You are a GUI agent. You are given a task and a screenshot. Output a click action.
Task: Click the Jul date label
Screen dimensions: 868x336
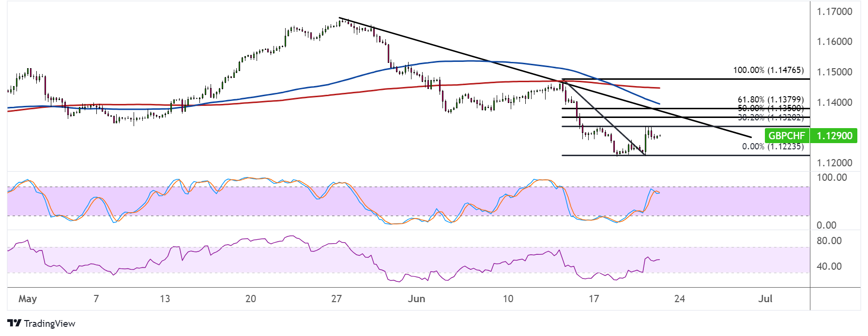click(x=765, y=299)
